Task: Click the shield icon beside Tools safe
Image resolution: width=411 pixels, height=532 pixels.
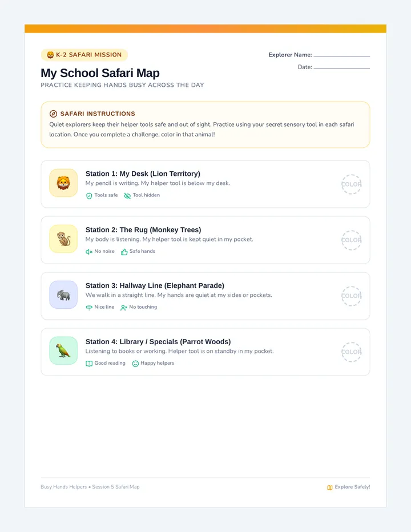Action: tap(89, 196)
